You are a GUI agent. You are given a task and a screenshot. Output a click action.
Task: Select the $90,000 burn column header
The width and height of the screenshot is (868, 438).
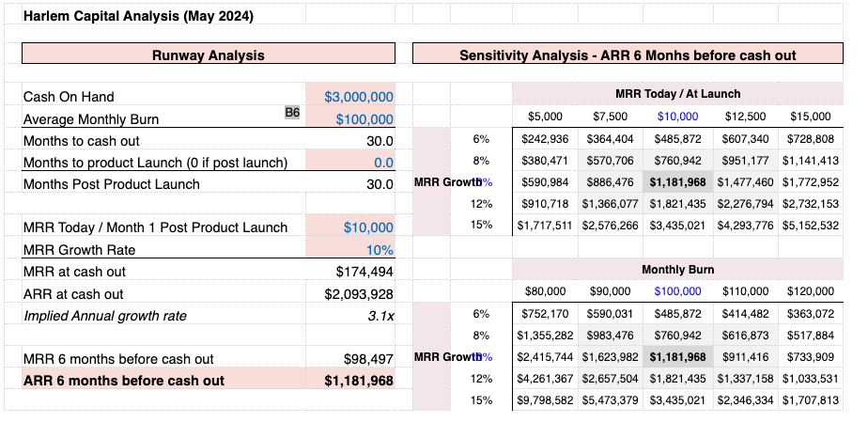(610, 291)
